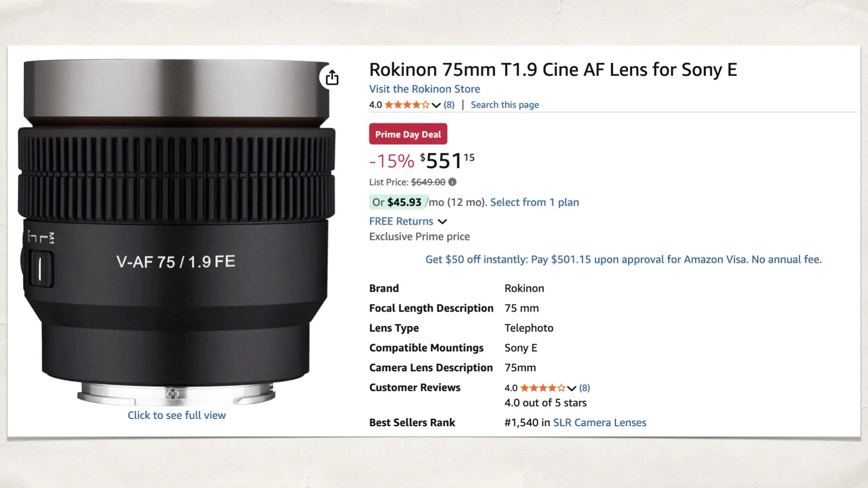Click the strikethrough $649.00 list price
Screen dimensions: 868x488
429,182
